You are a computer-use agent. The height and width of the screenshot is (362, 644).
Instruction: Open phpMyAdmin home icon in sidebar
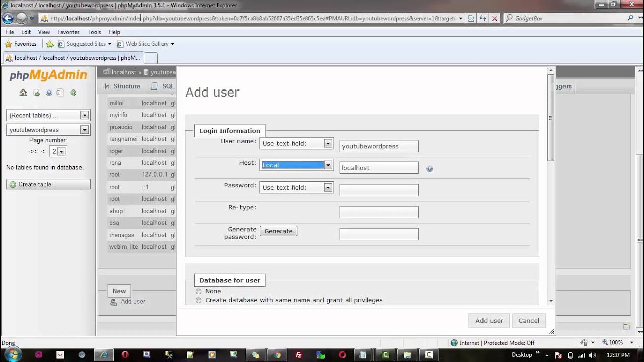pos(23,93)
